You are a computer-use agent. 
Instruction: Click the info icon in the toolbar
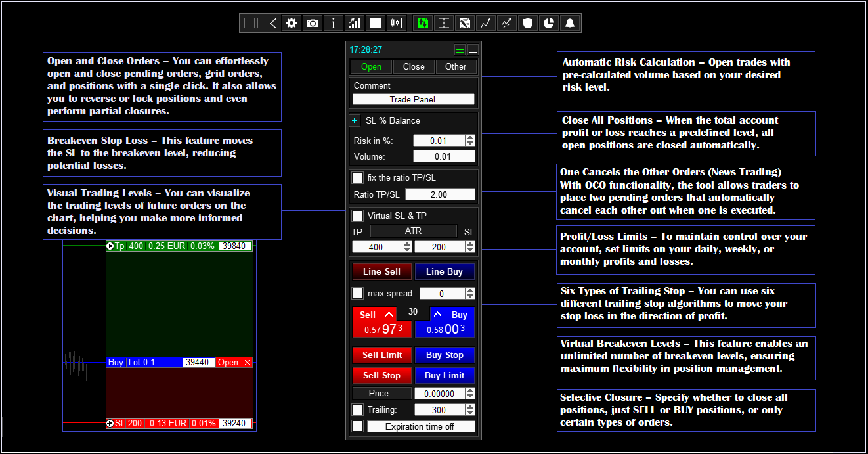point(334,24)
